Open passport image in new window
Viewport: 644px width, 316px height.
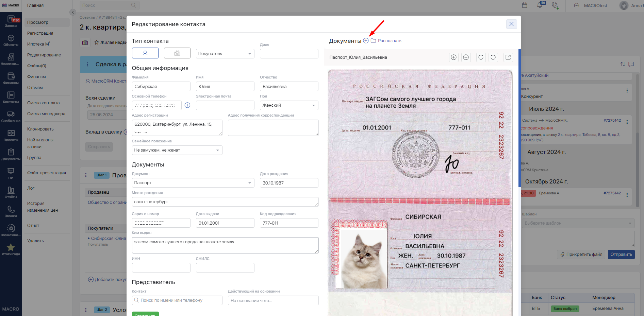[x=508, y=57]
